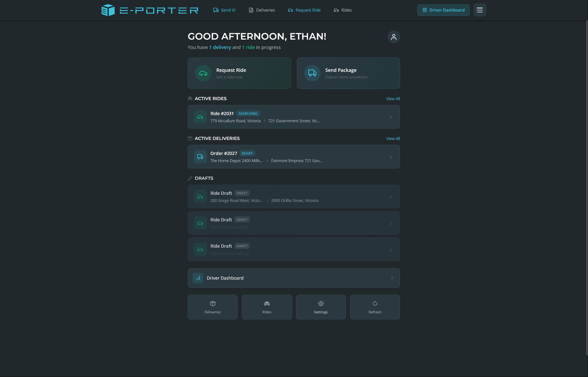Screen dimensions: 588x377
Task: Click the Refresh icon at the bottom
Action: point(375,303)
